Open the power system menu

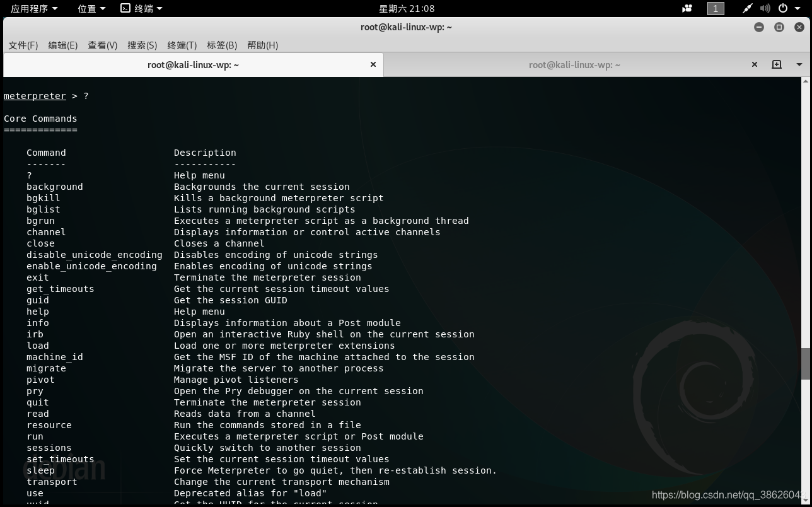(788, 8)
